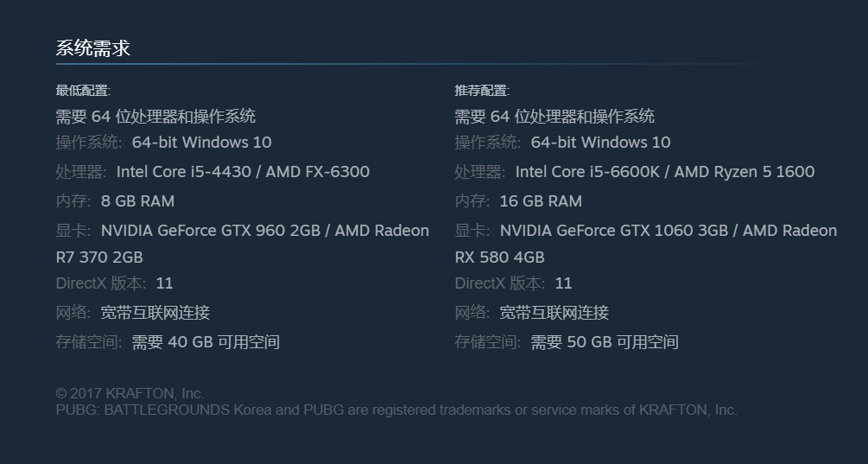Screen dimensions: 868x464
Task: Click the 16 GB RAM memory line
Action: tap(519, 201)
